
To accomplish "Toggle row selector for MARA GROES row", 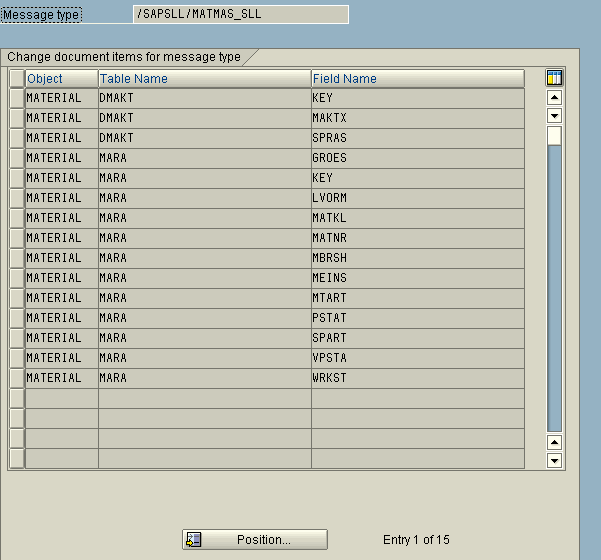I will click(17, 158).
